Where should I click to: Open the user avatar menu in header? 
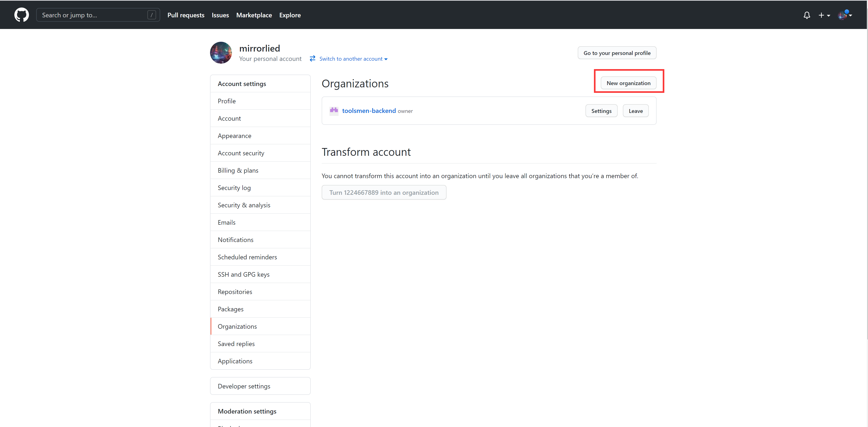point(845,15)
